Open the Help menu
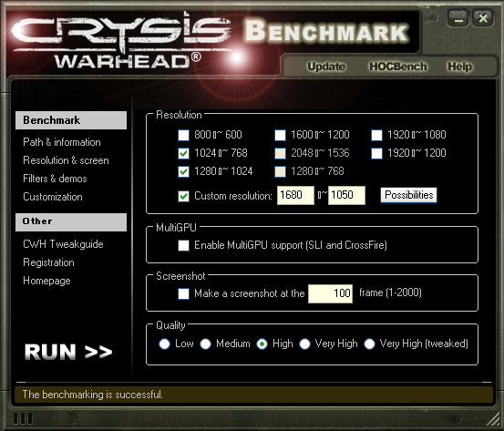504x431 pixels. pyautogui.click(x=459, y=67)
